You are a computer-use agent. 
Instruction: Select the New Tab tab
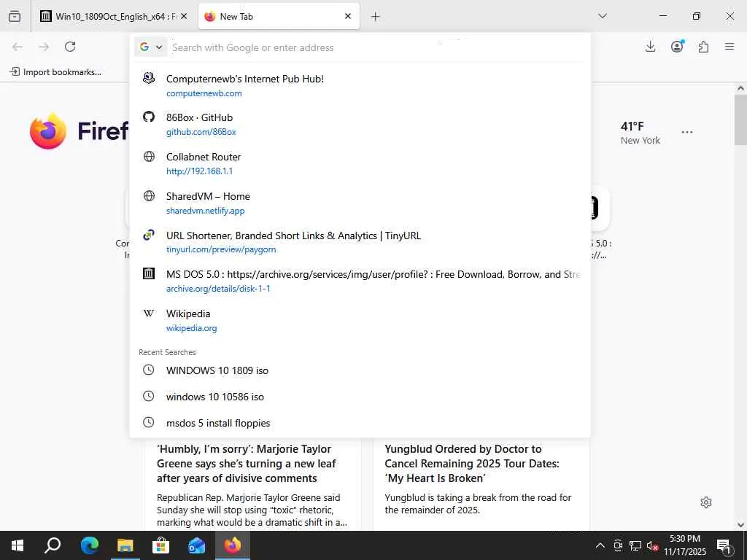click(279, 16)
